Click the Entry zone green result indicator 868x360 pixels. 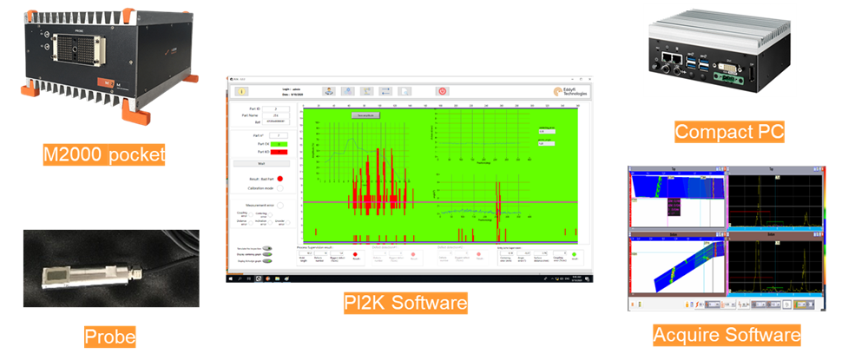click(x=574, y=254)
